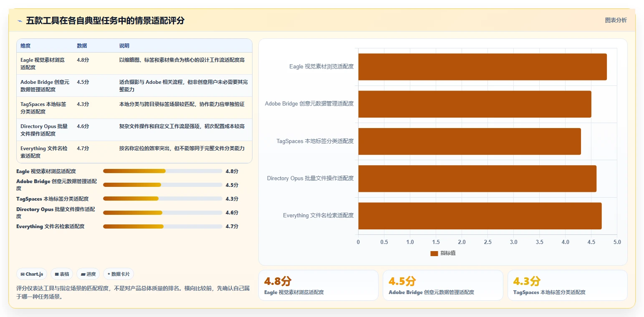Screen dimensions: 644x317
Task: Click the 说明 column header
Action: [124, 46]
